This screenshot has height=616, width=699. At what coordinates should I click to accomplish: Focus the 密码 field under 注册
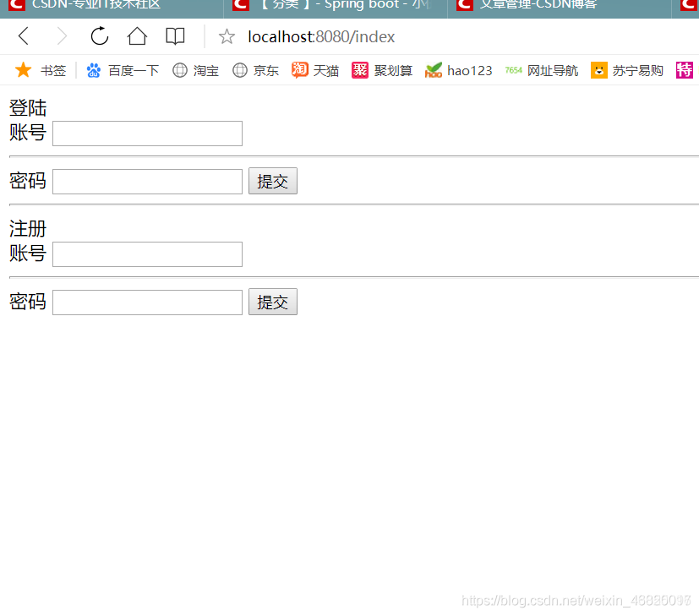pyautogui.click(x=148, y=303)
